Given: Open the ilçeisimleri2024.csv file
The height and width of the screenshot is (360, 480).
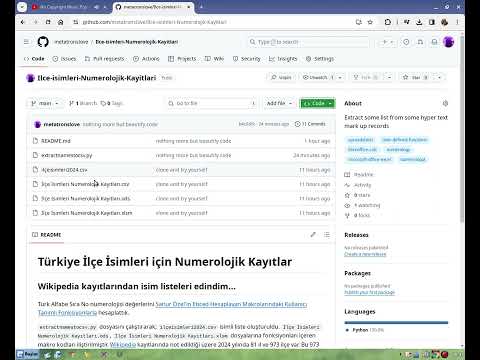Looking at the screenshot, I should coord(64,170).
